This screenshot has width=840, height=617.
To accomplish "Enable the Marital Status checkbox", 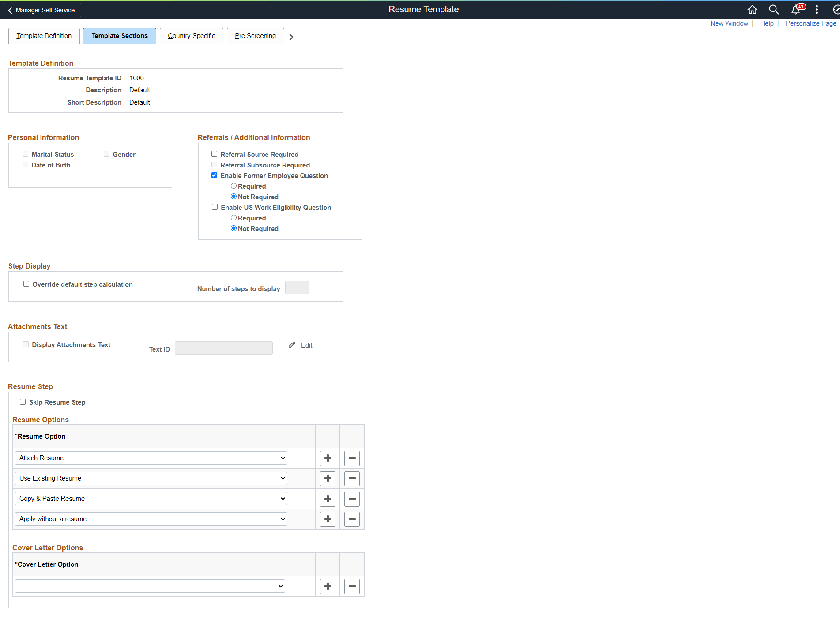I will (25, 154).
